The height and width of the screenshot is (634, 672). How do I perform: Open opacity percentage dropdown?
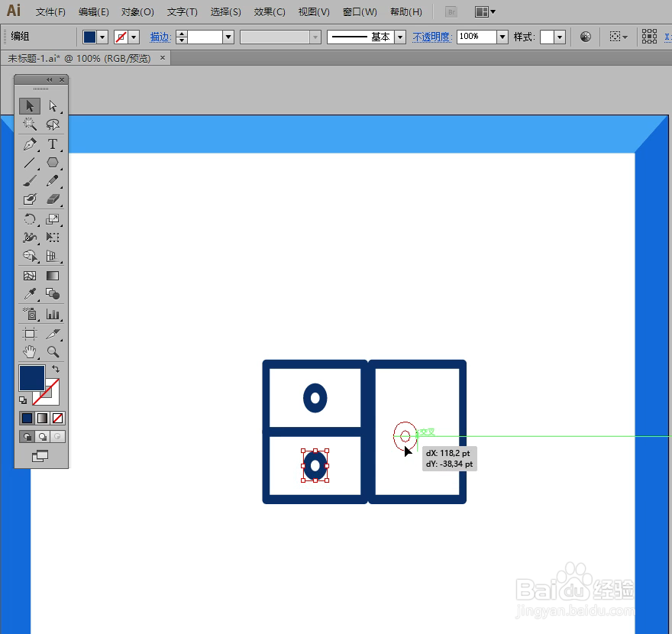502,37
